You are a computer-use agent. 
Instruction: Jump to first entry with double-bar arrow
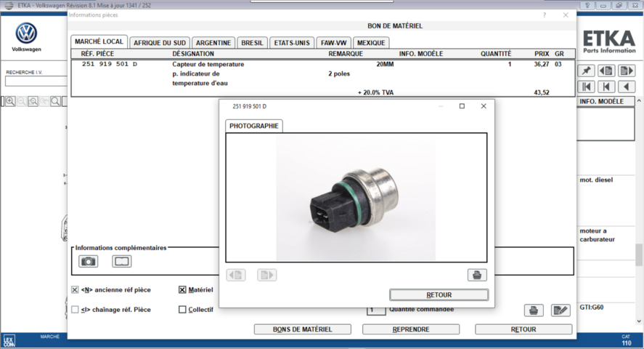pos(586,87)
